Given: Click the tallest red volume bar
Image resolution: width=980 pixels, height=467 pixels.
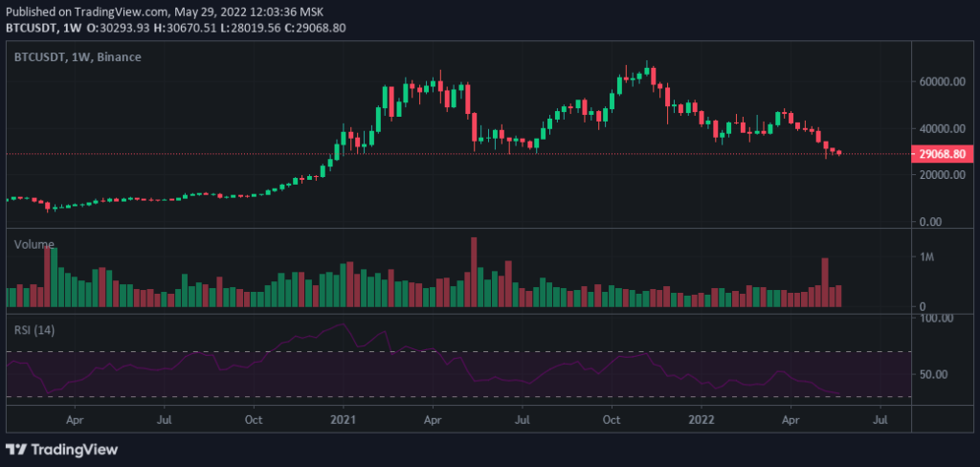Looking at the screenshot, I should 473,272.
